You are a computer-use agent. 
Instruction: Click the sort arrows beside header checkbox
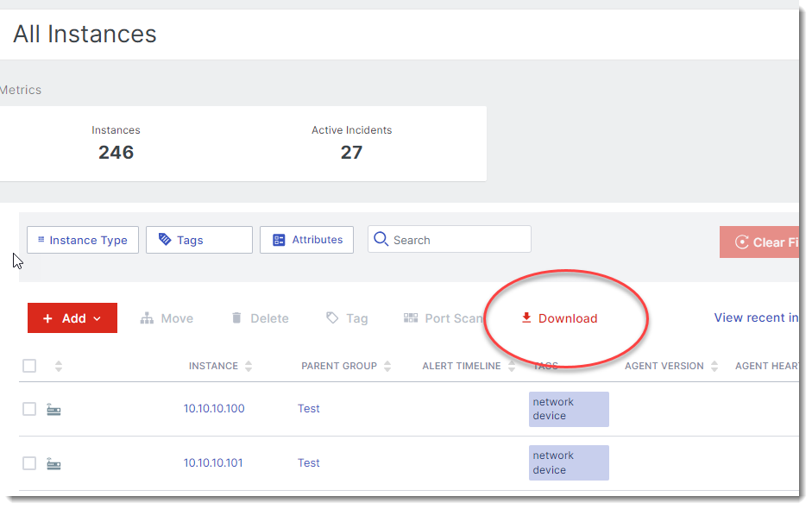point(59,366)
